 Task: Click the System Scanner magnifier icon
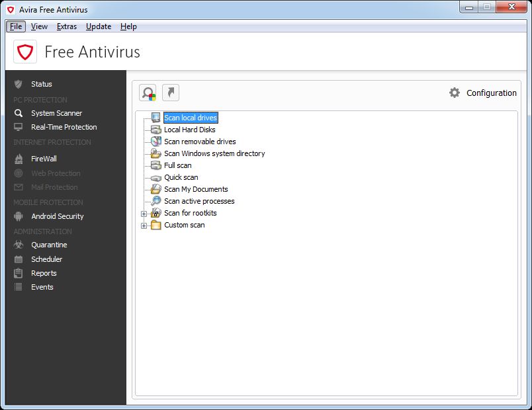(x=19, y=113)
